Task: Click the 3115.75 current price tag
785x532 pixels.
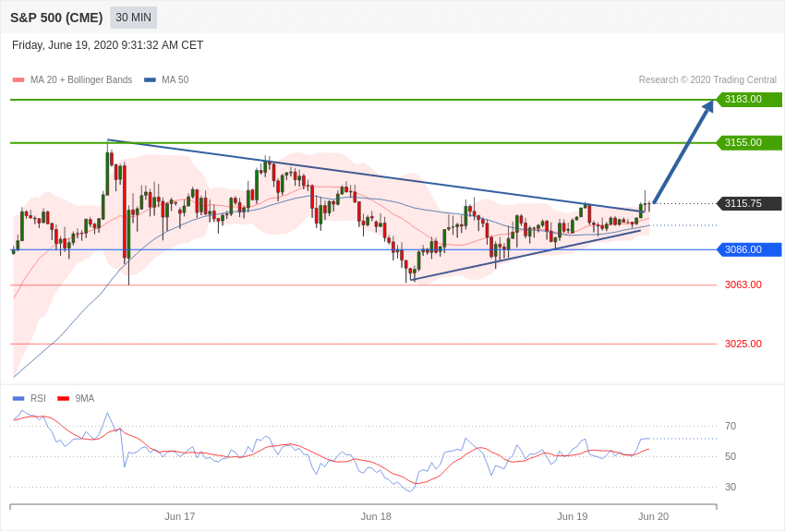Action: click(x=749, y=203)
